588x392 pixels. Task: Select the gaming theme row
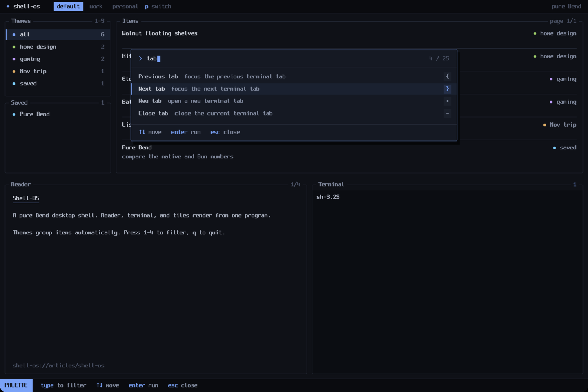pyautogui.click(x=58, y=59)
